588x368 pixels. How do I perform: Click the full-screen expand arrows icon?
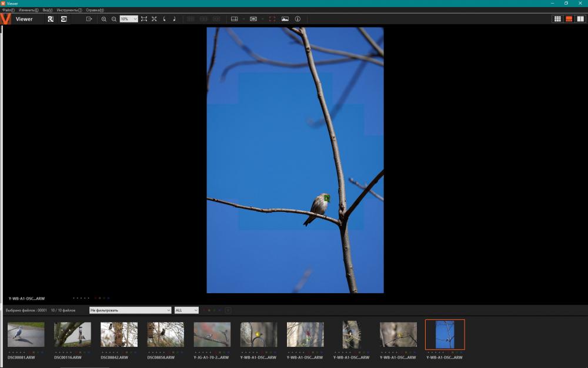154,19
